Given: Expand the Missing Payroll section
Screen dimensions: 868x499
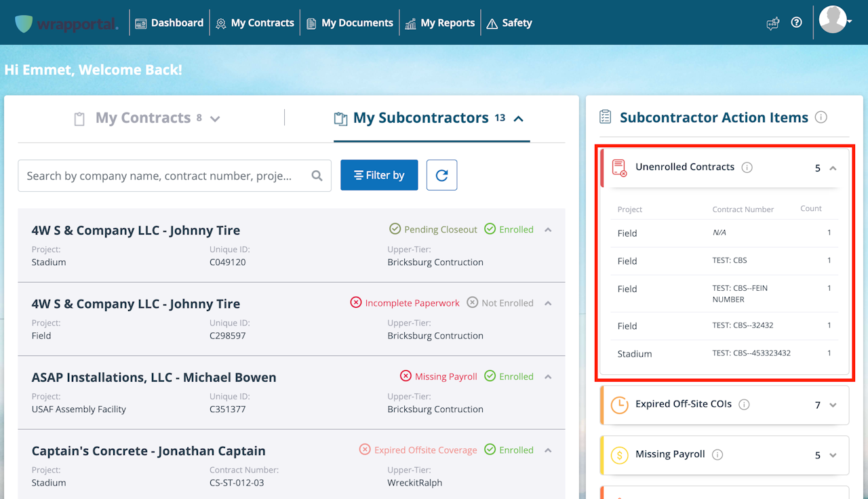Looking at the screenshot, I should tap(833, 455).
